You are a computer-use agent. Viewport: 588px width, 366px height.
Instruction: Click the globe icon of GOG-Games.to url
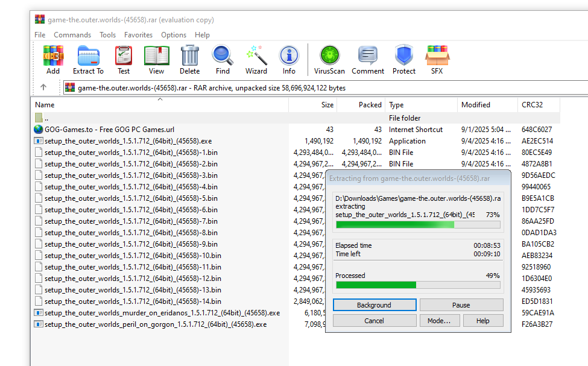pyautogui.click(x=38, y=130)
